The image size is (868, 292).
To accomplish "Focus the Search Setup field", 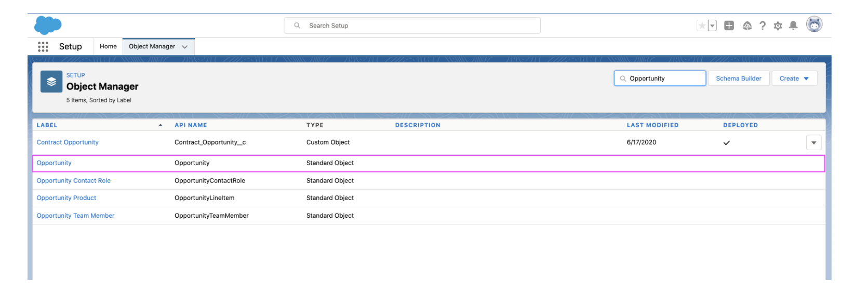I will [x=412, y=25].
